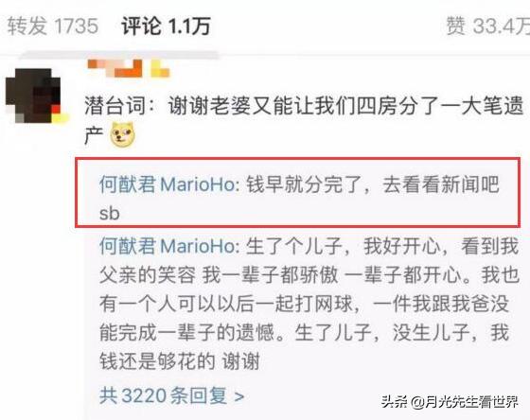Expand 共 3220 条回复 replies
This screenshot has height=420, width=530.
[171, 395]
